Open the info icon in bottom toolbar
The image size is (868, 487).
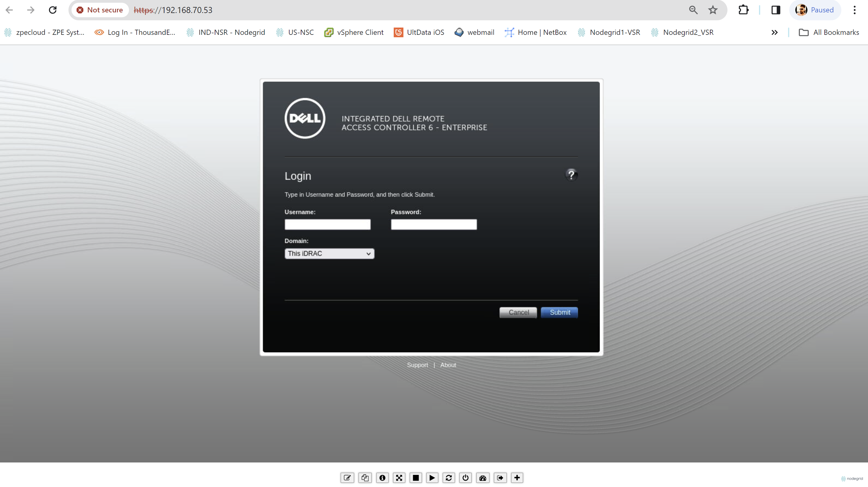coord(382,478)
